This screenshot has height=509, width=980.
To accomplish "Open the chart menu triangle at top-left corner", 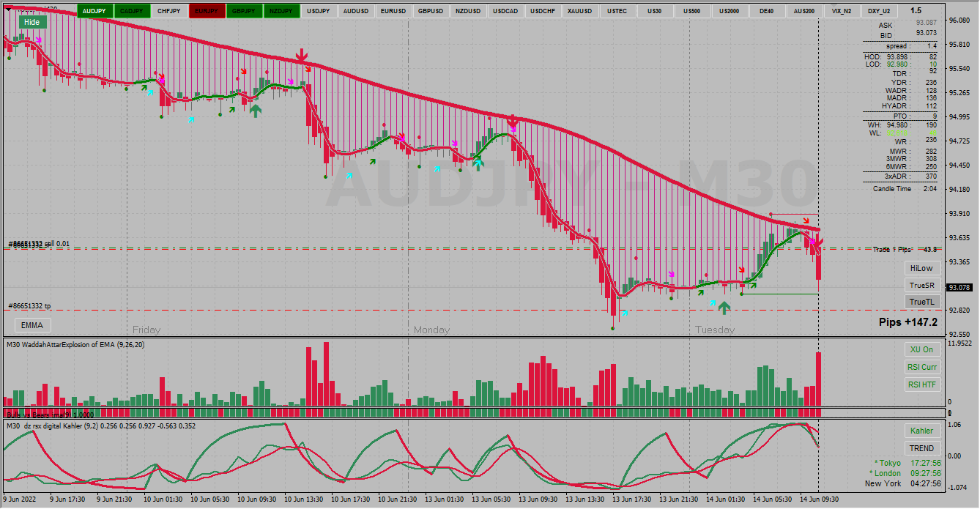I will click(x=8, y=10).
